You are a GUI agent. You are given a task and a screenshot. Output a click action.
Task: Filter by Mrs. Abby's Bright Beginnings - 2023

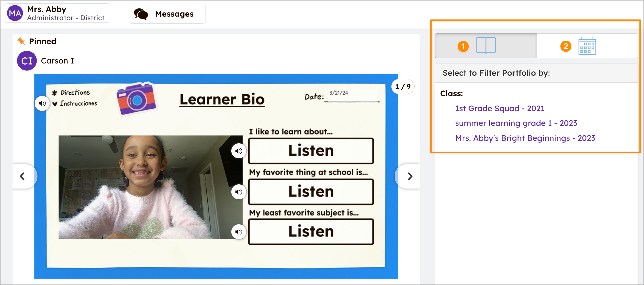(x=525, y=138)
